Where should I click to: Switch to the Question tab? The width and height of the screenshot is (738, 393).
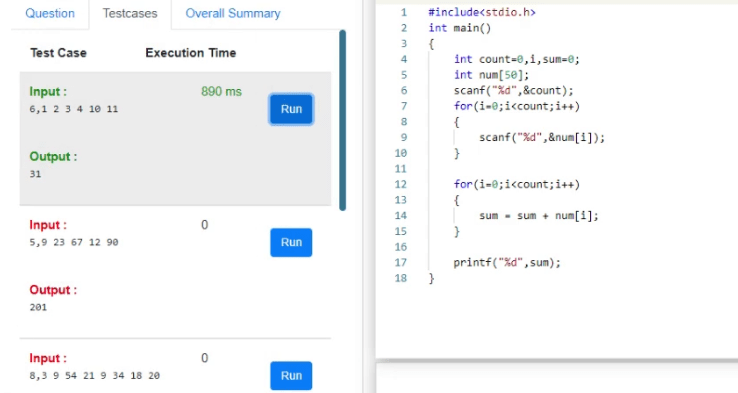pos(50,13)
